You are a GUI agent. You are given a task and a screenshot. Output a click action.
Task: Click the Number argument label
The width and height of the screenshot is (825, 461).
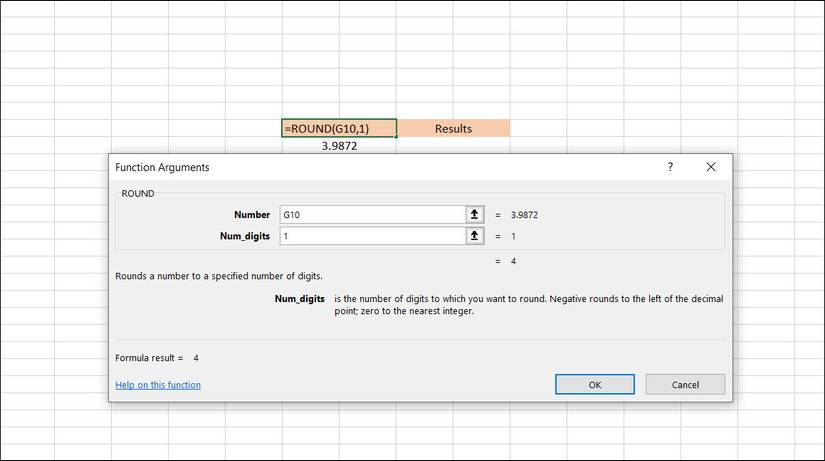coord(251,215)
